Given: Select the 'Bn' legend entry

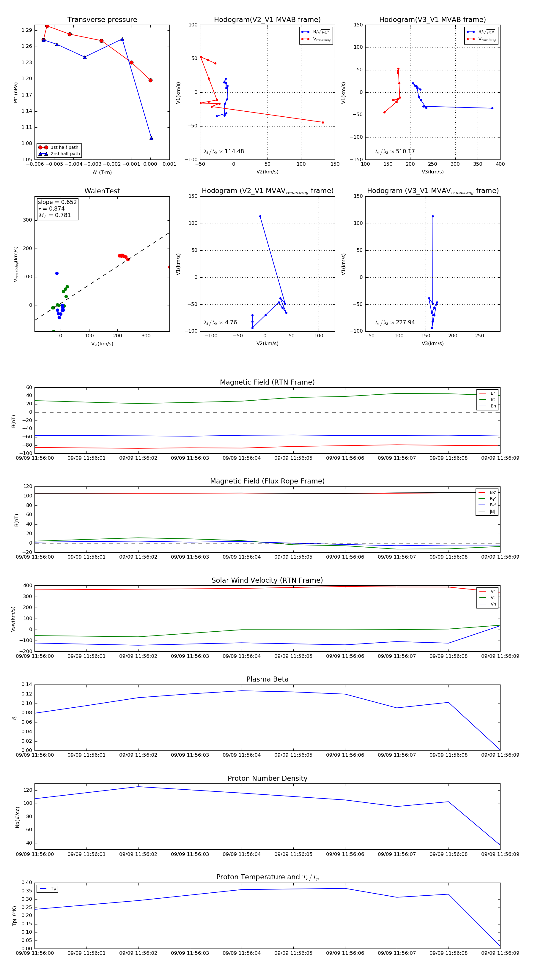Looking at the screenshot, I should point(487,406).
